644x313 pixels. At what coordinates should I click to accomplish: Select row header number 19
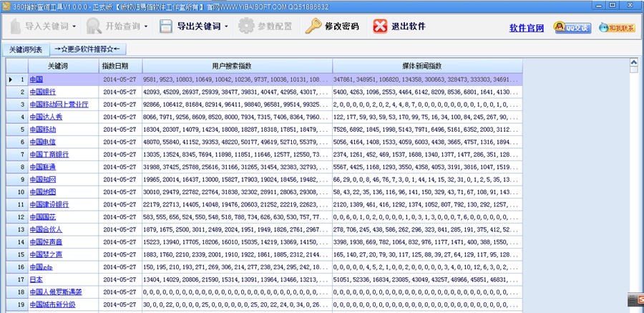tap(17, 305)
